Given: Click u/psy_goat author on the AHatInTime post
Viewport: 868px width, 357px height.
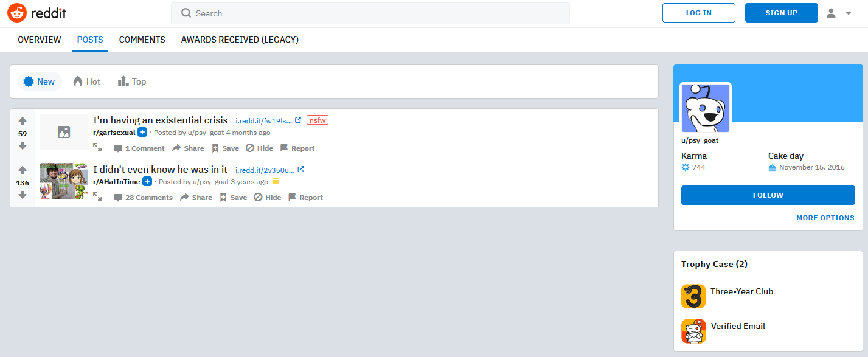Looking at the screenshot, I should pos(210,182).
